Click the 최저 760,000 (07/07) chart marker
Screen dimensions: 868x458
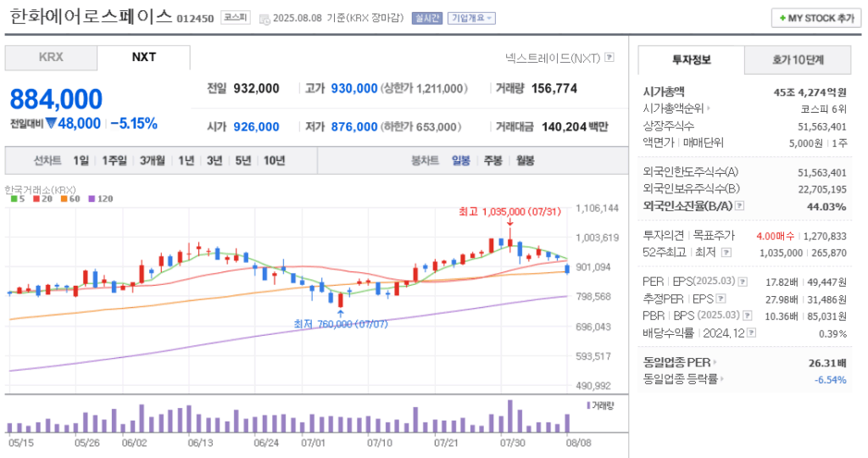coord(341,323)
